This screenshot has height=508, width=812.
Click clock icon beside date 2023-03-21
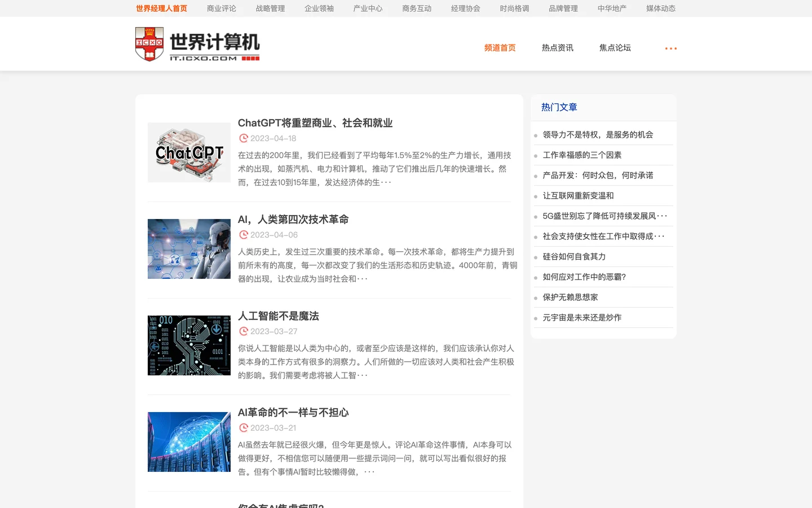click(244, 428)
